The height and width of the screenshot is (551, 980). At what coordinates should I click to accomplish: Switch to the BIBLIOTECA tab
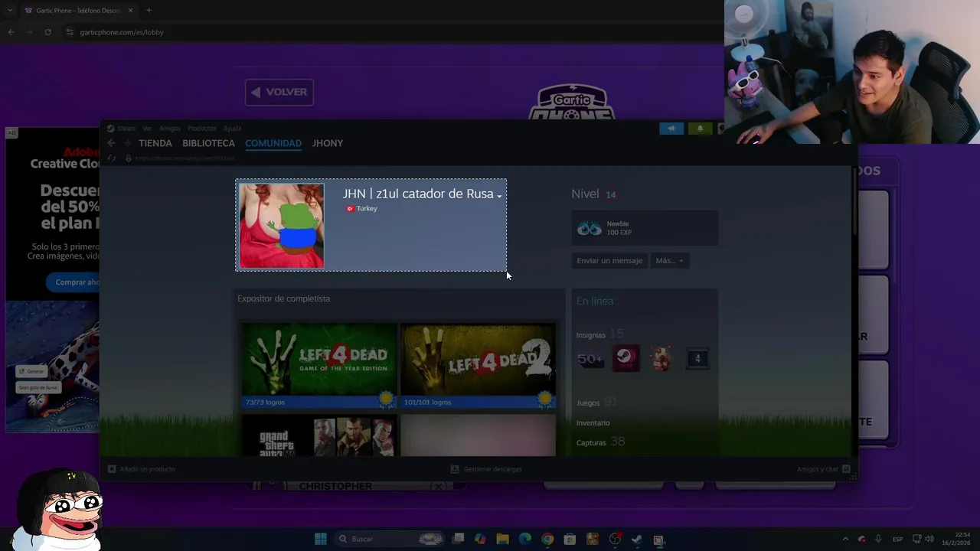(208, 143)
